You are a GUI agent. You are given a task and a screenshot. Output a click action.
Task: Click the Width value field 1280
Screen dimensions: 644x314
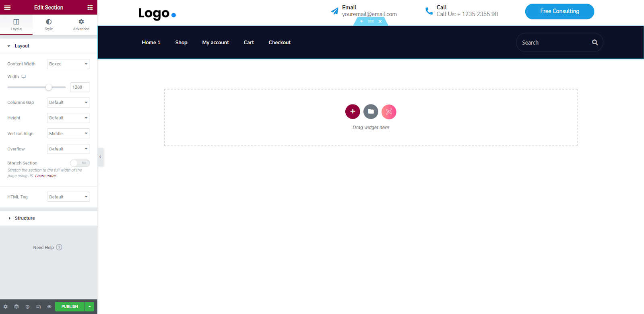80,87
